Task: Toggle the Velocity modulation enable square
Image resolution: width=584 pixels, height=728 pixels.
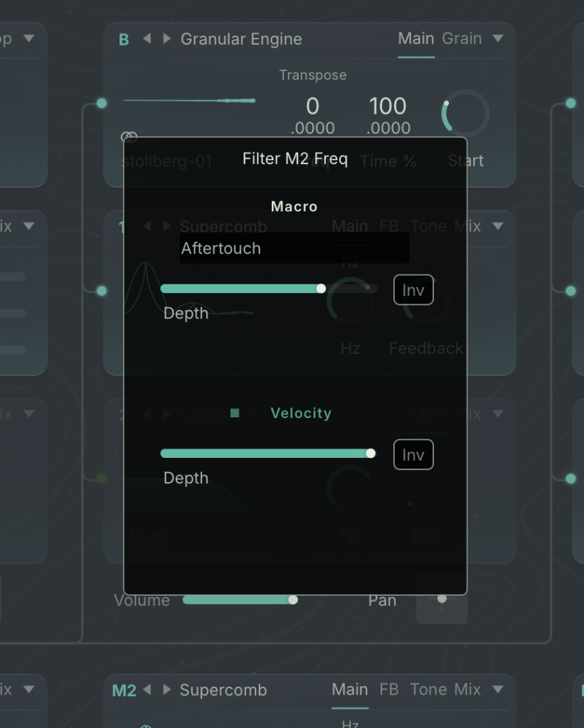Action: tap(235, 413)
